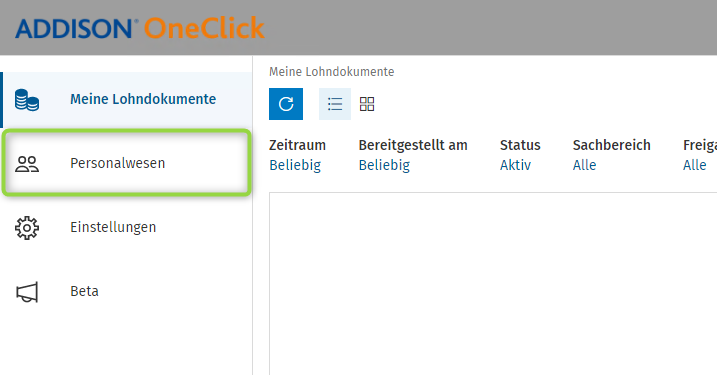The image size is (717, 375).
Task: Click the Meine Lohndokumente breadcrumb title
Action: pyautogui.click(x=332, y=72)
